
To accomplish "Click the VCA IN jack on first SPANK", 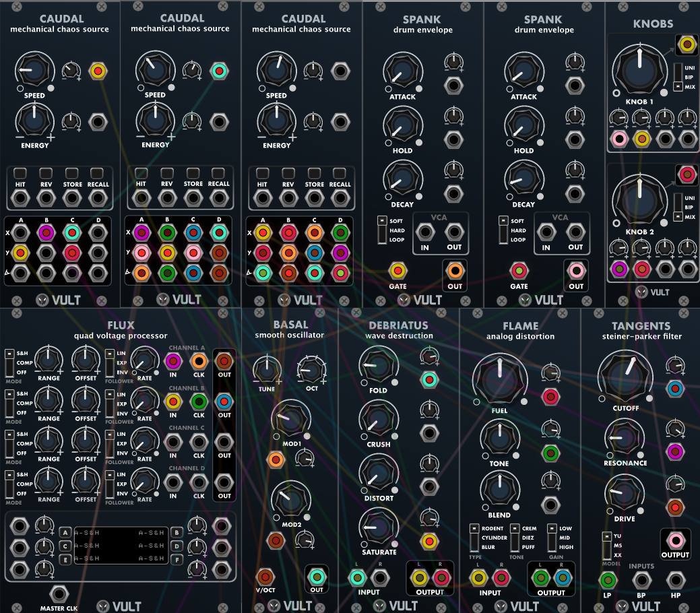I will [x=425, y=232].
